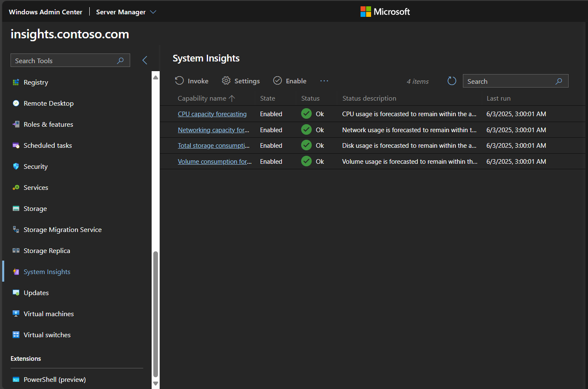588x389 pixels.
Task: Open Updates in the tools menu
Action: pyautogui.click(x=36, y=293)
